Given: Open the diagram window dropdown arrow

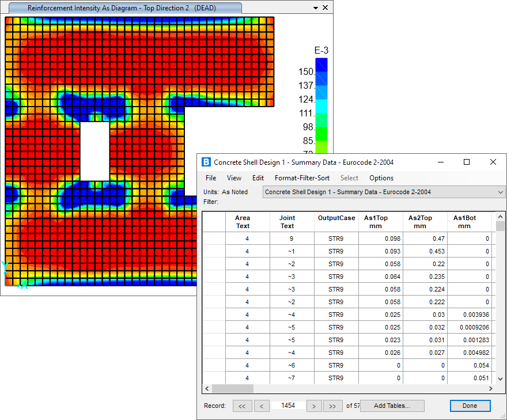Looking at the screenshot, I should [315, 8].
